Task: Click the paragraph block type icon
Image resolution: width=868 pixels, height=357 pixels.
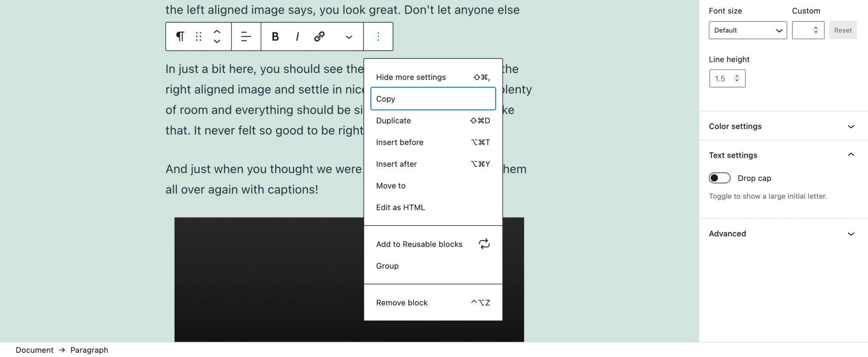Action: coord(180,36)
